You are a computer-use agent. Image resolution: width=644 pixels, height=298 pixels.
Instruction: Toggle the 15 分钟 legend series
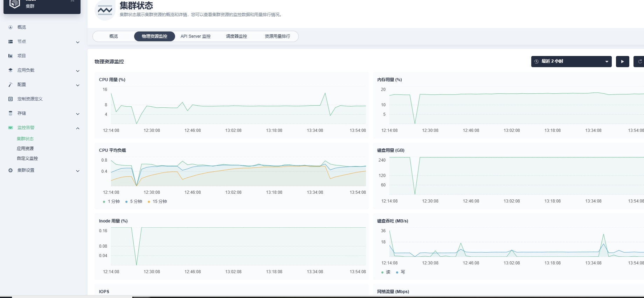coord(157,201)
